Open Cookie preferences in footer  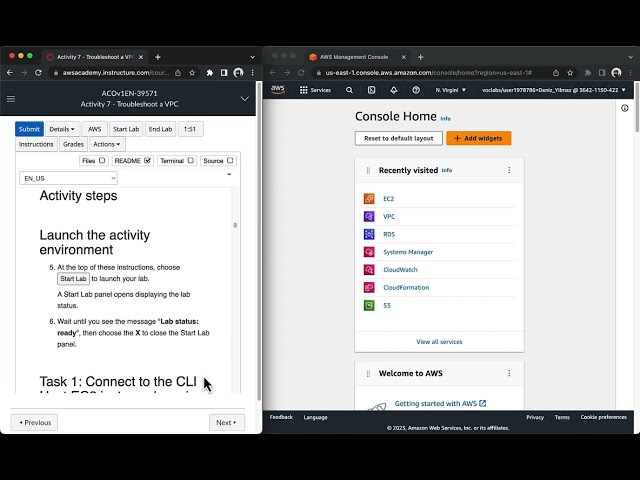coord(603,417)
